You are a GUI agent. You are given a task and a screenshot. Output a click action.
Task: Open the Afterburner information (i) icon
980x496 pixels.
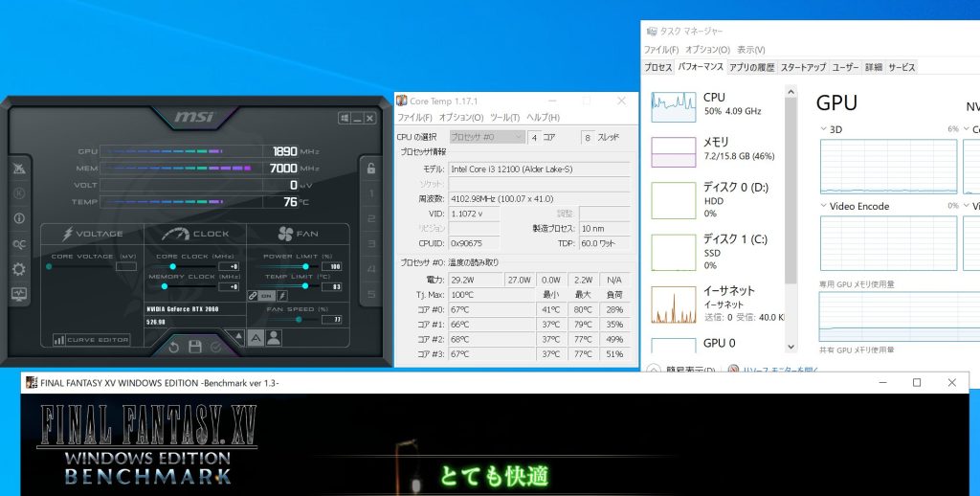[x=19, y=218]
